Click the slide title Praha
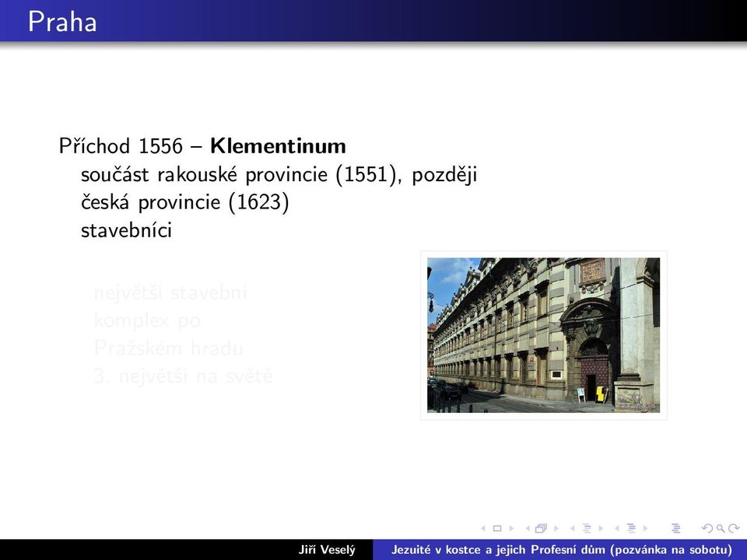The height and width of the screenshot is (560, 747). click(62, 22)
